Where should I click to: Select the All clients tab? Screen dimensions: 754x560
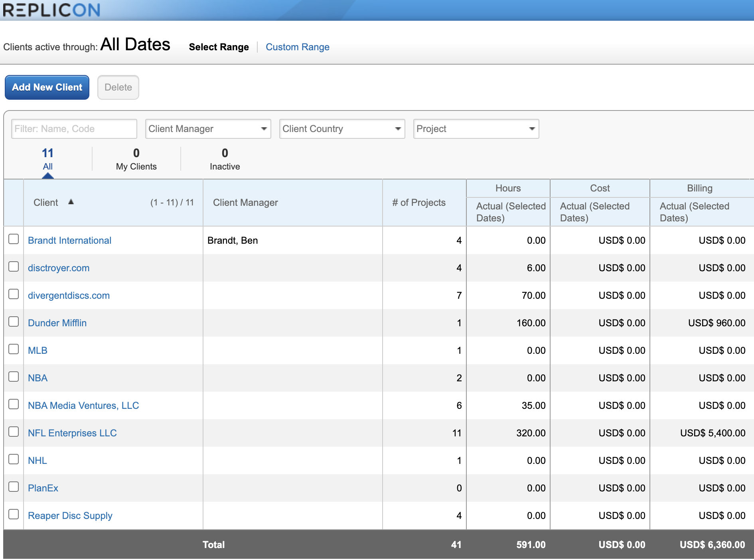pos(47,159)
